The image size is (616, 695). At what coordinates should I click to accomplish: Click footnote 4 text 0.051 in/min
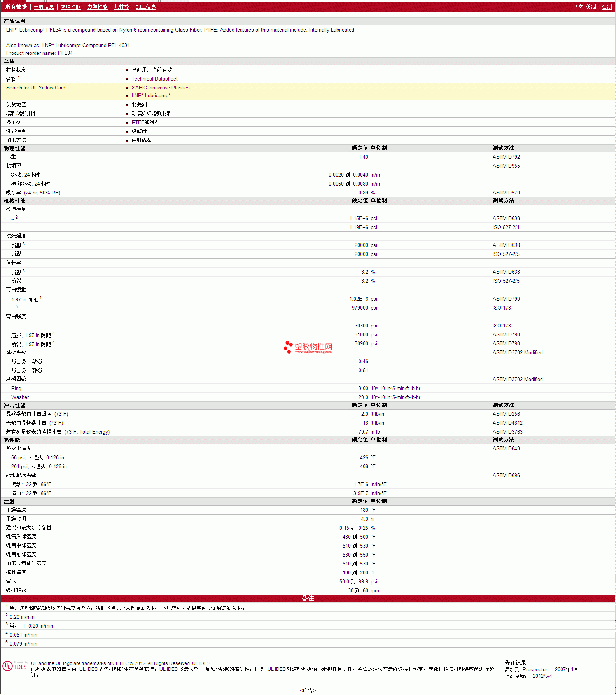(x=23, y=635)
